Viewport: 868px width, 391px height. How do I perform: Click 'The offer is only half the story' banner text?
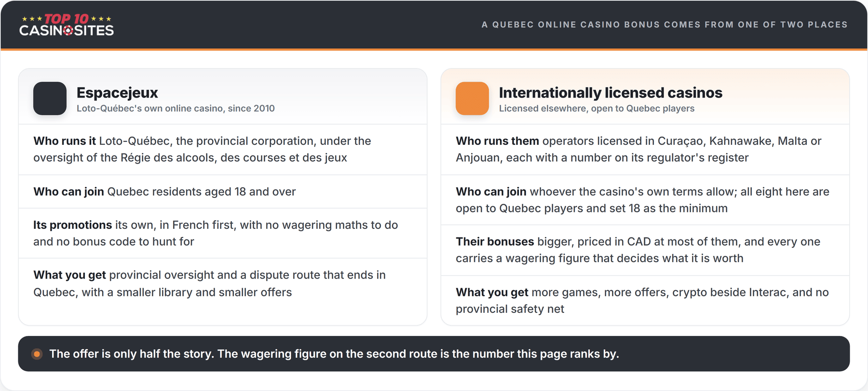click(x=334, y=354)
